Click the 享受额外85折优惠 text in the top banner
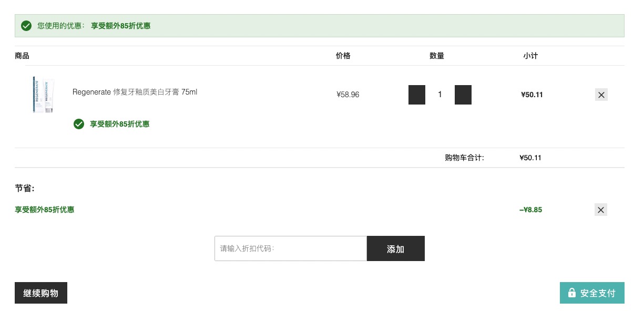Screen dimensions: 644x322 click(x=121, y=26)
